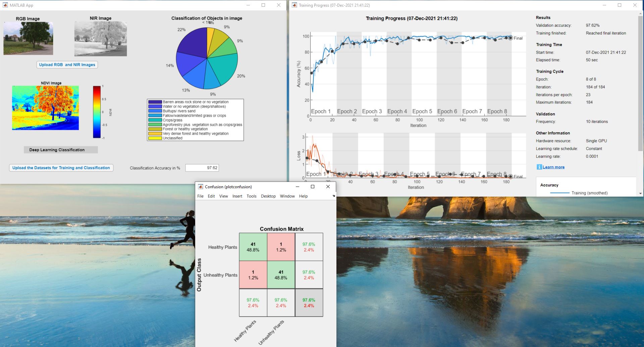Click Upload the Datasets for Training and Classification

[61, 167]
